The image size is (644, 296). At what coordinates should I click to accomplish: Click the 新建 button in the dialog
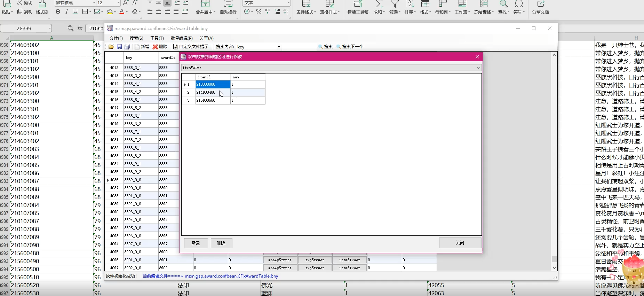pos(196,243)
